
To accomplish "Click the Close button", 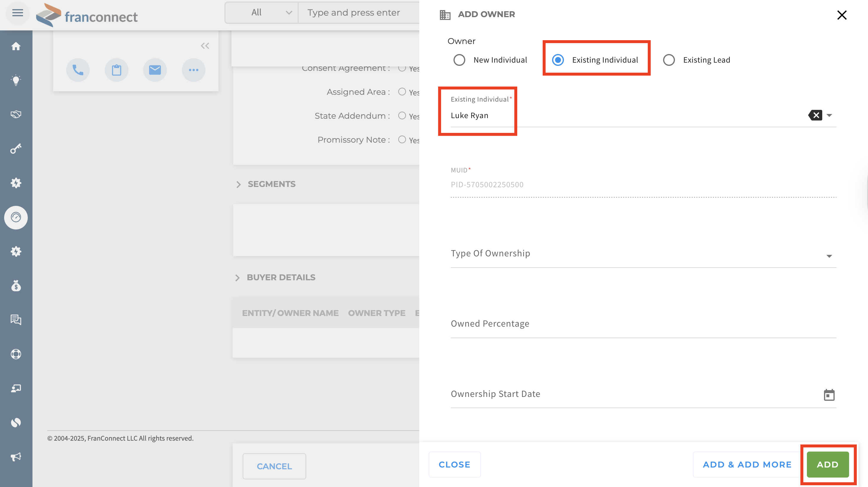I will (x=454, y=465).
